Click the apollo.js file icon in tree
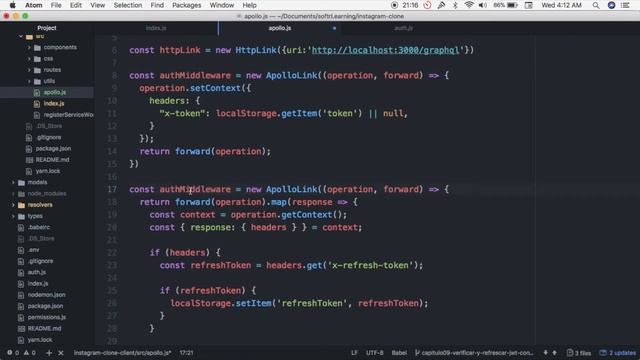This screenshot has width=640, height=360. coord(37,93)
